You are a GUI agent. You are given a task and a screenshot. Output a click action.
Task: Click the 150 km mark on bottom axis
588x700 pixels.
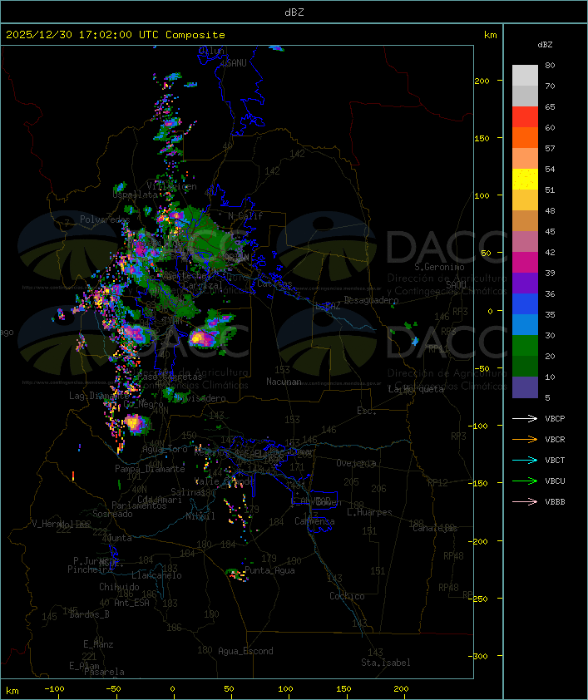pos(343,689)
